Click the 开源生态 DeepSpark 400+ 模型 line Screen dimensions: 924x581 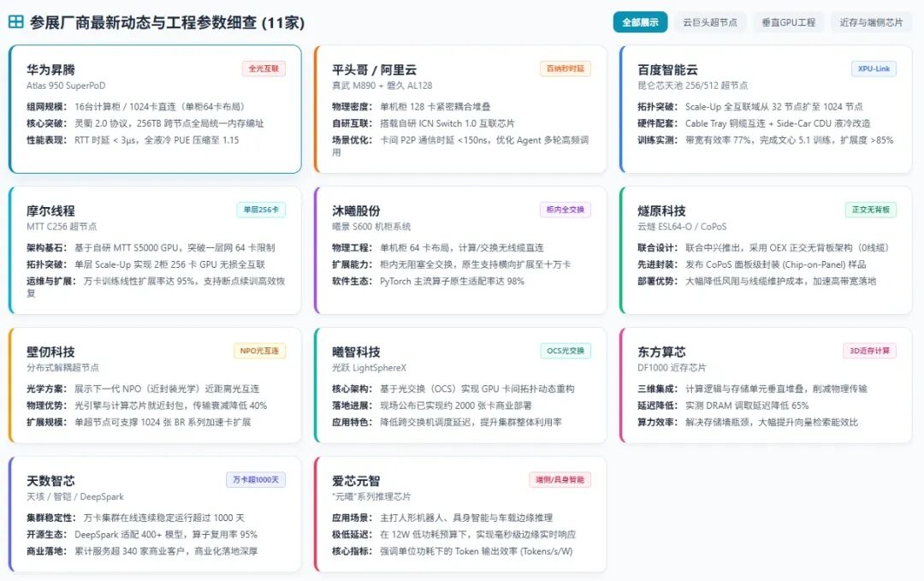[141, 535]
